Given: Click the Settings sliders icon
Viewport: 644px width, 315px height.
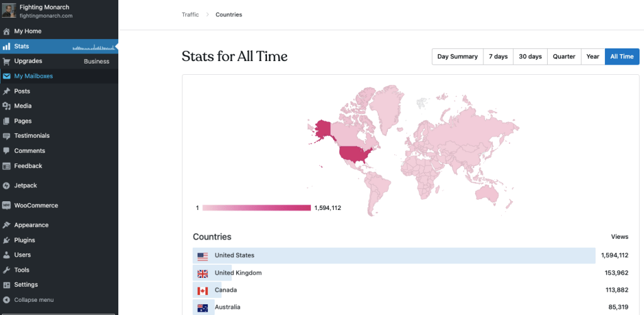Looking at the screenshot, I should [x=6, y=285].
